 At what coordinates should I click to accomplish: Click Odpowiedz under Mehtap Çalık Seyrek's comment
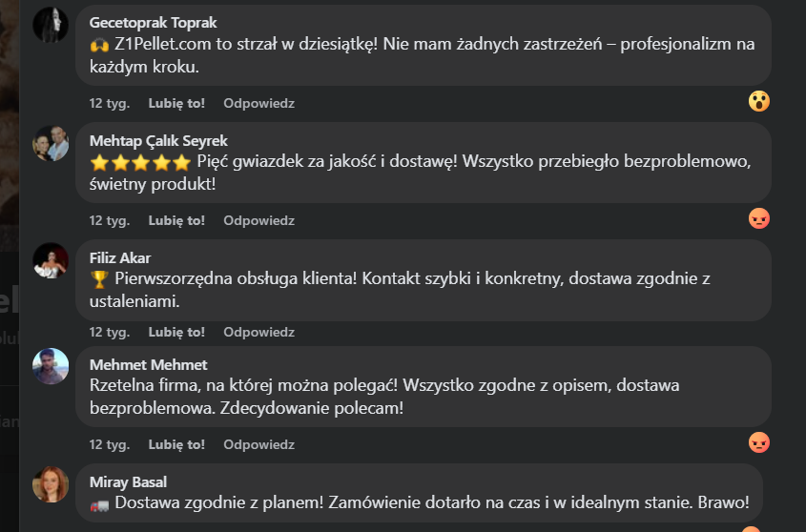tap(258, 220)
